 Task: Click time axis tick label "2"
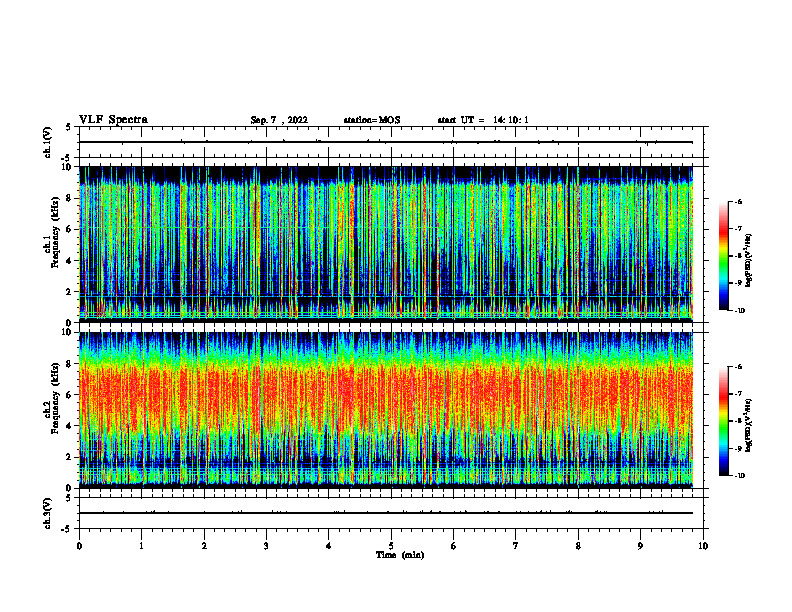click(x=204, y=546)
